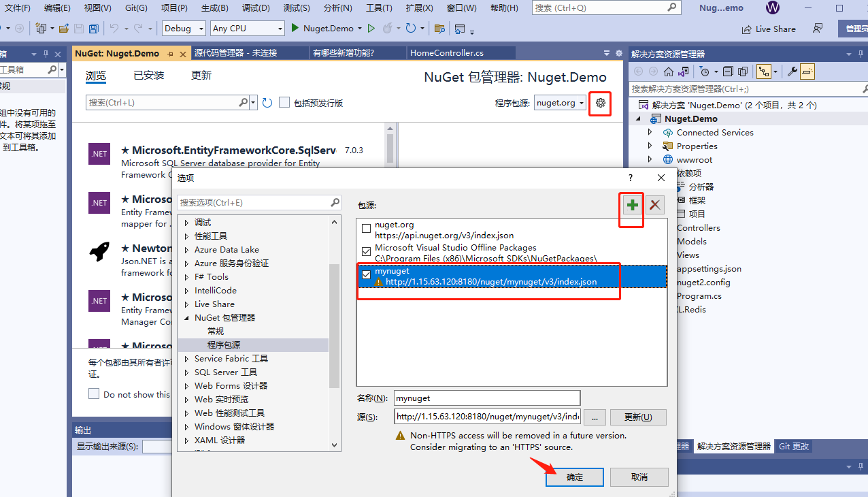The height and width of the screenshot is (497, 868).
Task: Switch to the updates tab 更新
Action: 201,75
